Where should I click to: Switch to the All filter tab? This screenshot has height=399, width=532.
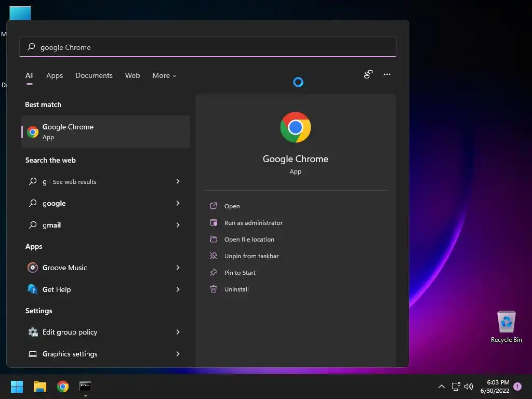coord(30,76)
